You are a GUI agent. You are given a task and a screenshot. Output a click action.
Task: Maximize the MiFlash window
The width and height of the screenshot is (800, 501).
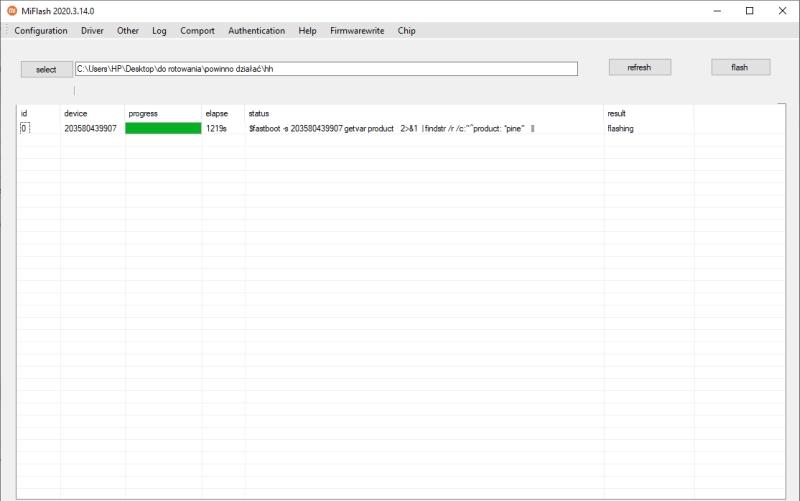click(x=749, y=11)
